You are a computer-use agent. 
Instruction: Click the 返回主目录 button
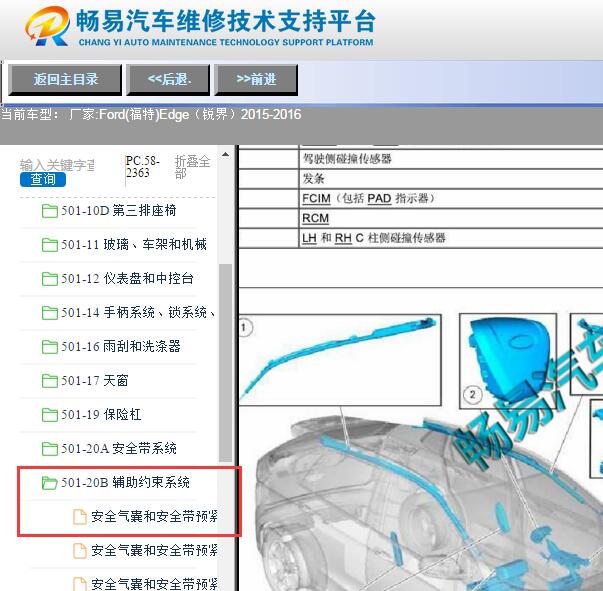point(65,80)
